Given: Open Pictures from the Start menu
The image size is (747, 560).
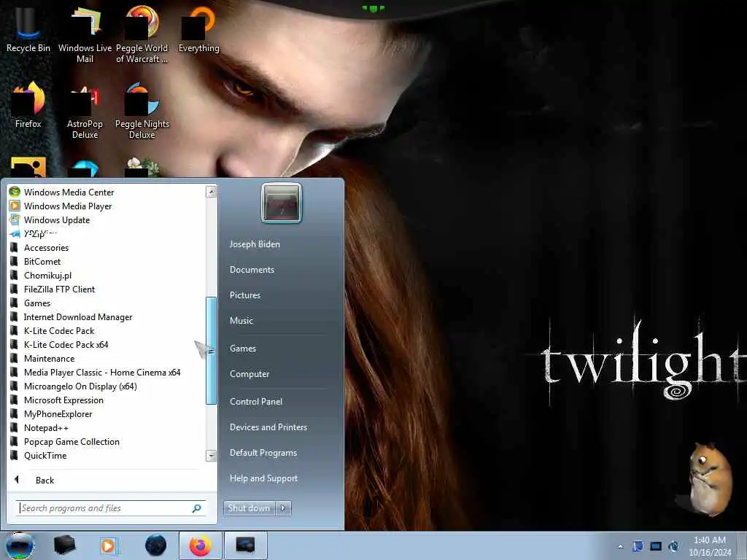Looking at the screenshot, I should tap(245, 295).
